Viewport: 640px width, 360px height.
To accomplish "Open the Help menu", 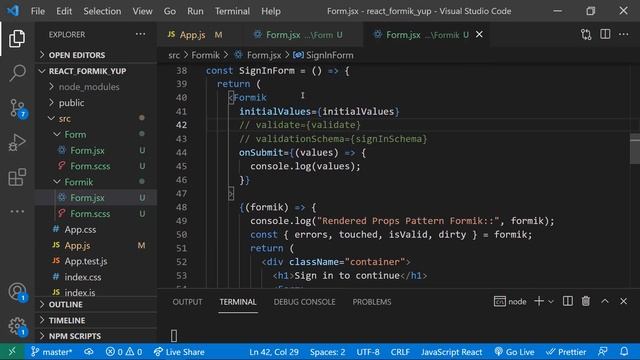I will (x=271, y=11).
